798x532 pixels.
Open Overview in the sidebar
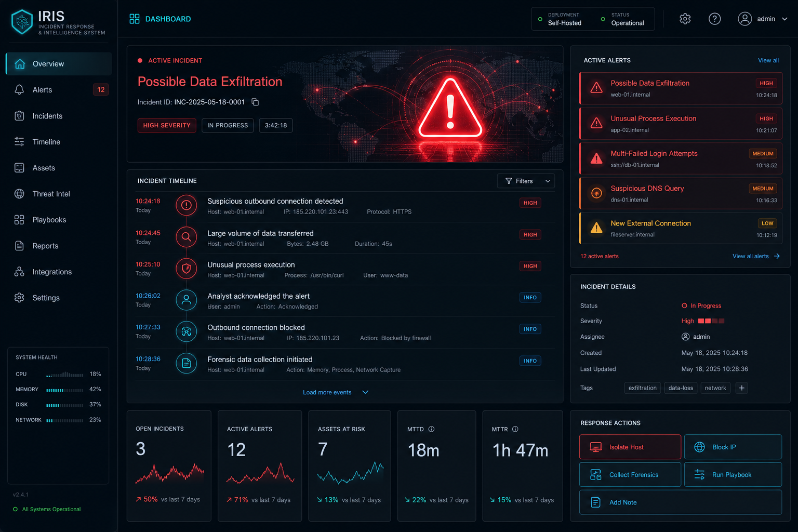(x=59, y=64)
